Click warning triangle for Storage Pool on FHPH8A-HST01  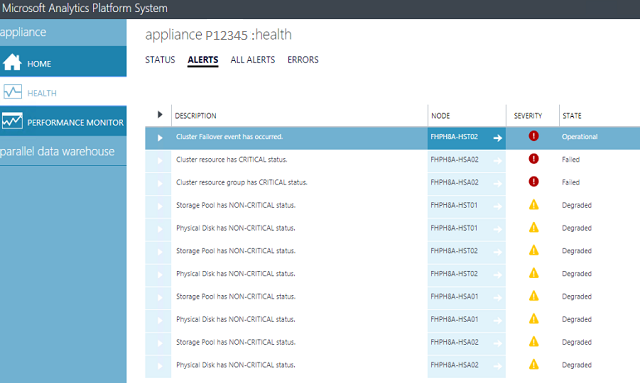click(x=533, y=205)
